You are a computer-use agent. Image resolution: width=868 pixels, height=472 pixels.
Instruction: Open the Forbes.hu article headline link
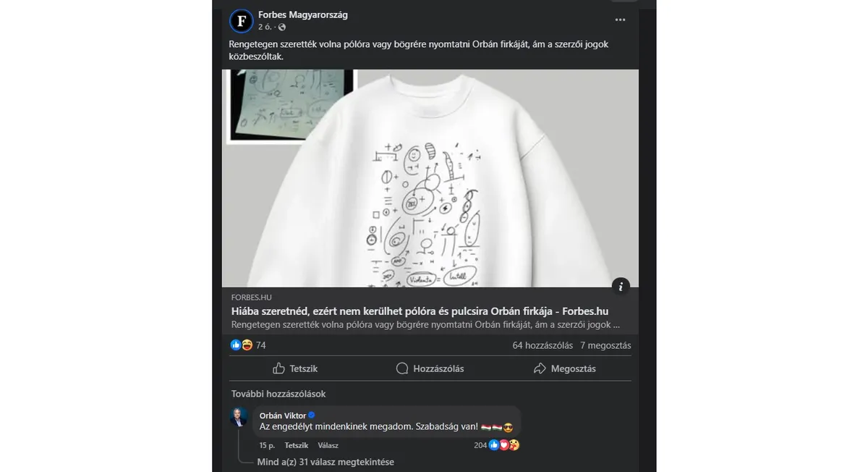420,311
